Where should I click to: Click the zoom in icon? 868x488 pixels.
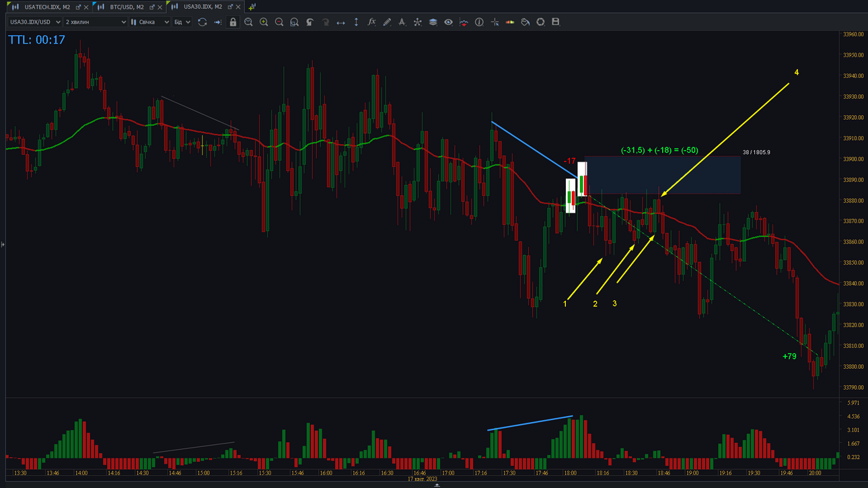(264, 22)
